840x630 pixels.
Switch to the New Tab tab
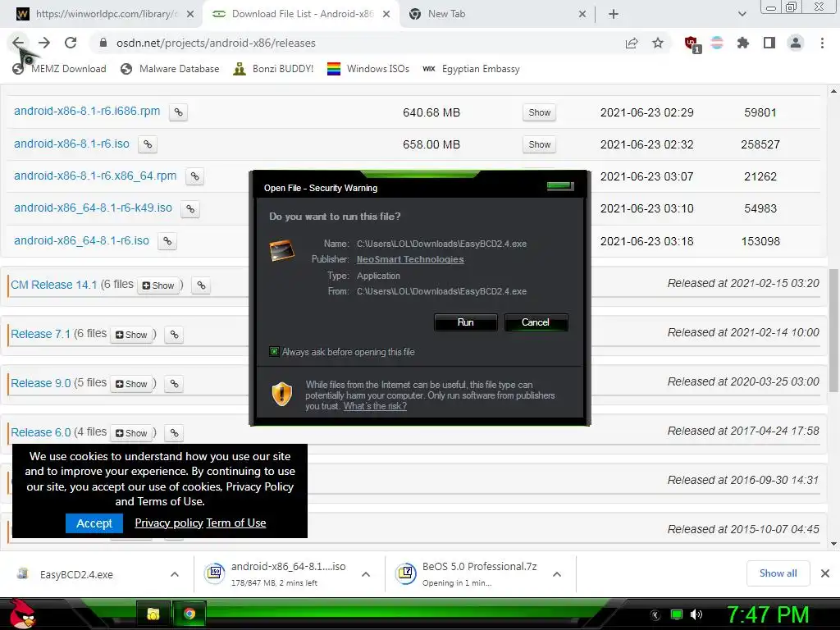pos(497,14)
